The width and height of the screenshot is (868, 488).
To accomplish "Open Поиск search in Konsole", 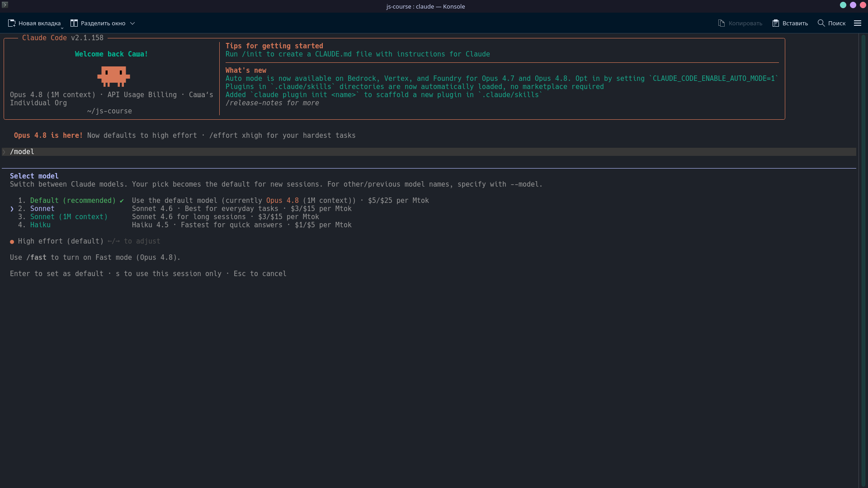I will pyautogui.click(x=831, y=23).
